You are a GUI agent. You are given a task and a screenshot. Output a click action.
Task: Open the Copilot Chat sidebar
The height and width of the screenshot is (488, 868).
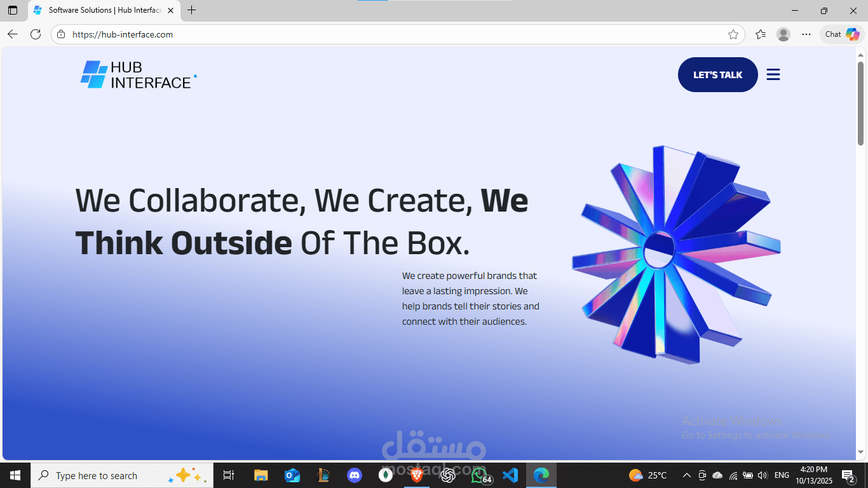(842, 34)
